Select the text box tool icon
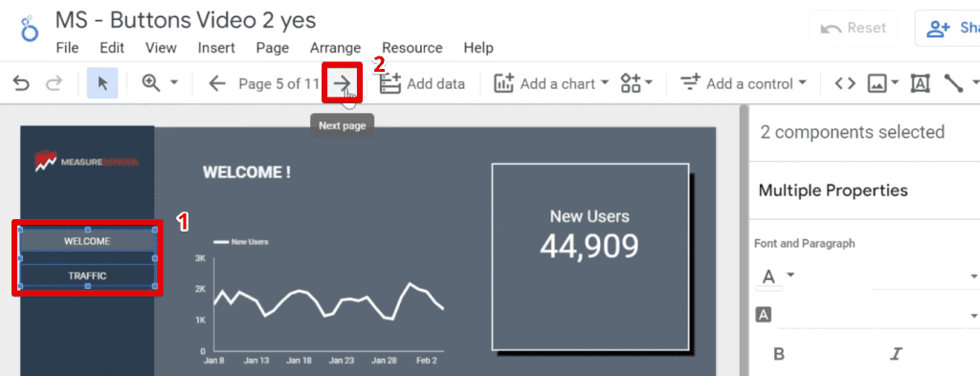This screenshot has height=376, width=980. click(921, 83)
